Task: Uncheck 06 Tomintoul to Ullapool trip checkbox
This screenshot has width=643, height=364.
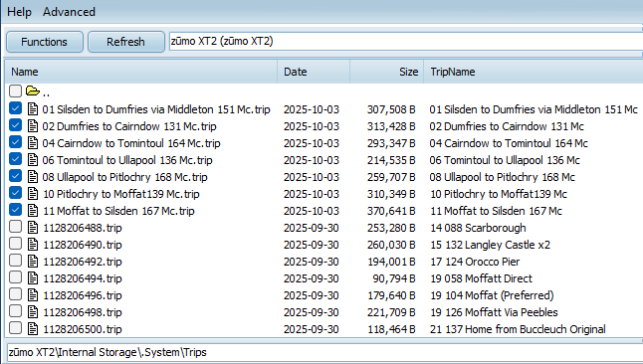Action: tap(15, 159)
